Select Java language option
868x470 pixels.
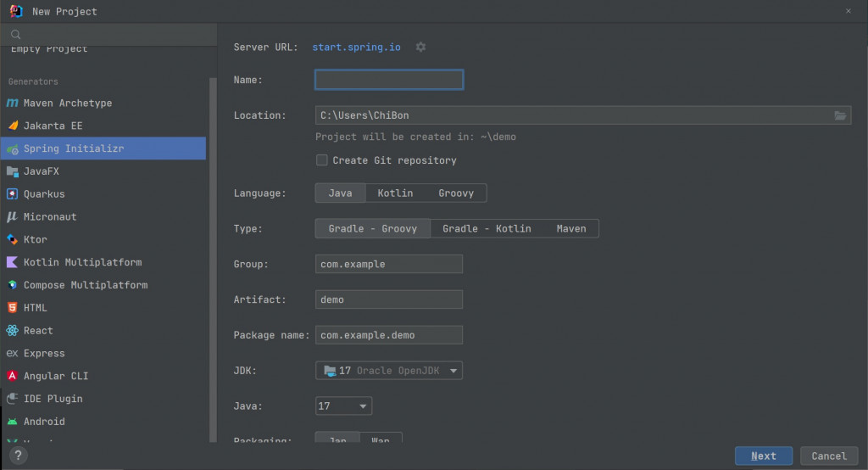[x=341, y=193]
